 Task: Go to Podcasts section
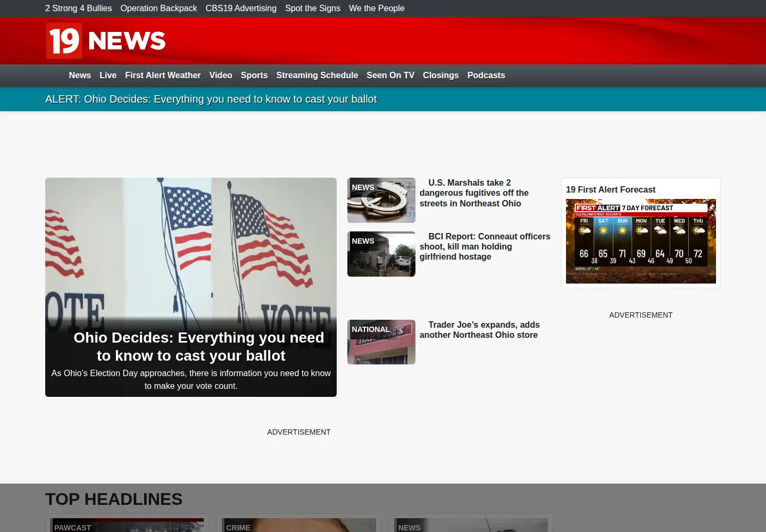tap(486, 76)
